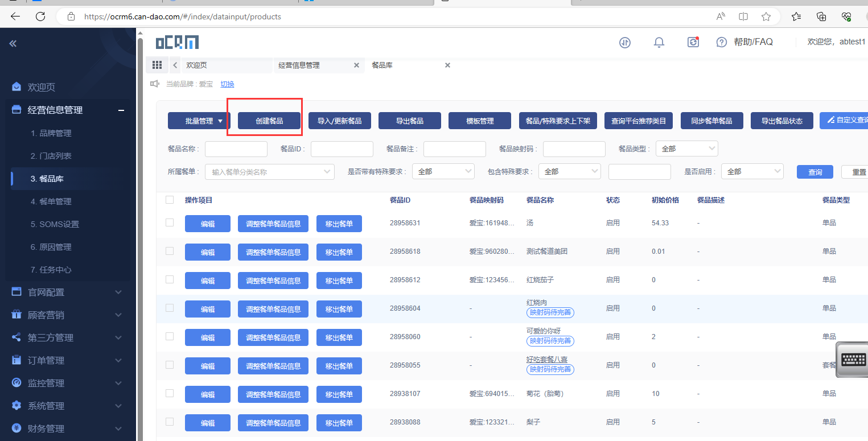
Task: Click the notification bell icon
Action: (659, 42)
